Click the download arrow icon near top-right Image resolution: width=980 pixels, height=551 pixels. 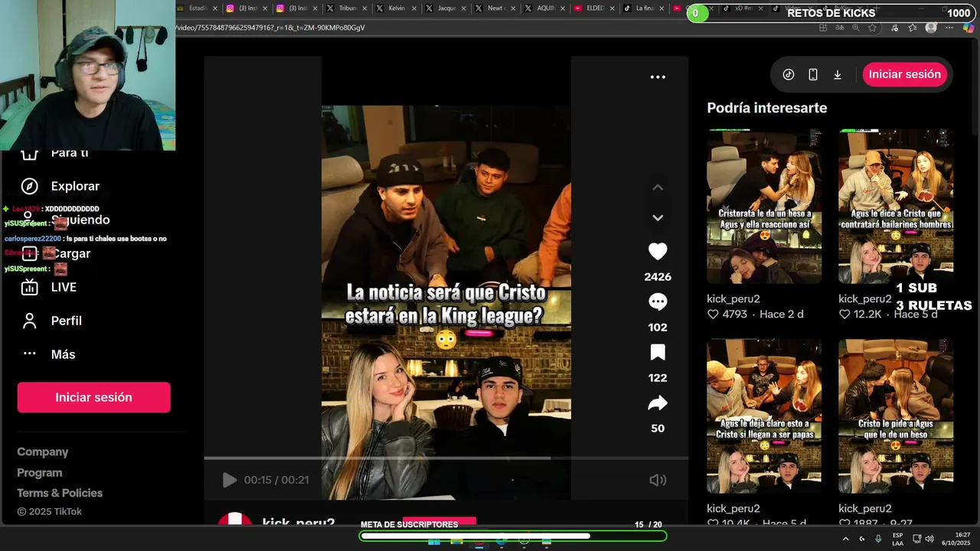tap(838, 74)
